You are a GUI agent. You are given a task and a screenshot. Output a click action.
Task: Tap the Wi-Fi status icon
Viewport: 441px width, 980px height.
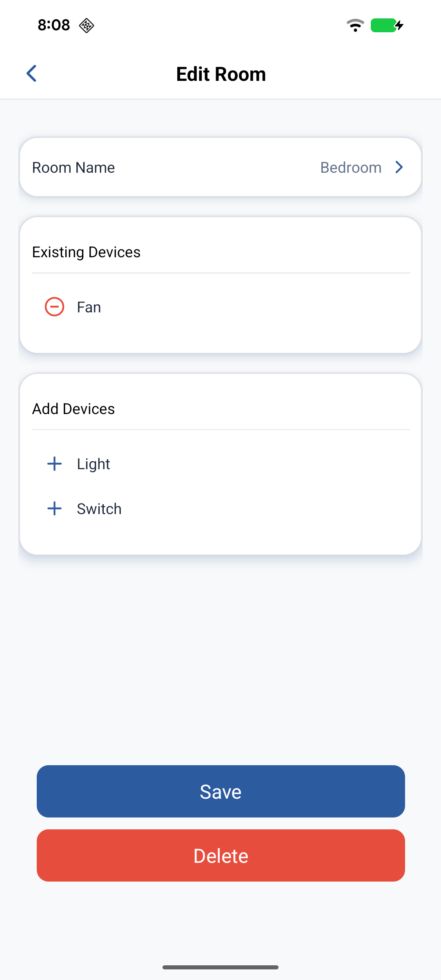click(355, 25)
